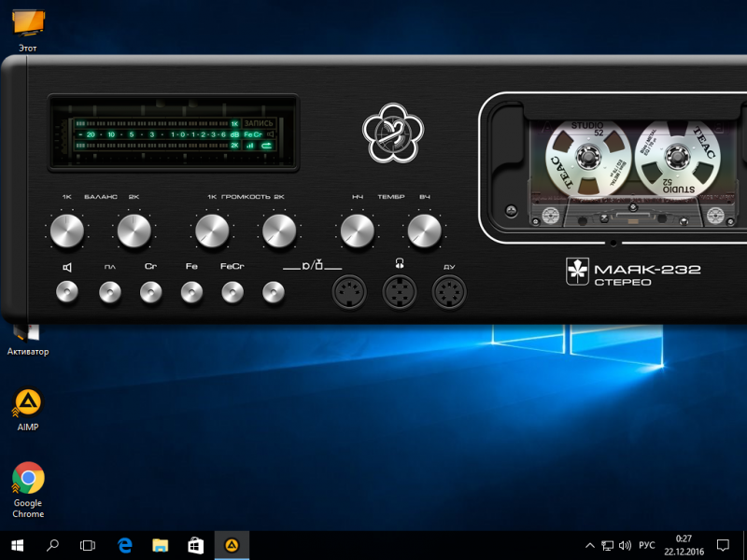Screen dimensions: 747x560
Task: Toggle the Cr tape type button
Action: pos(151,292)
